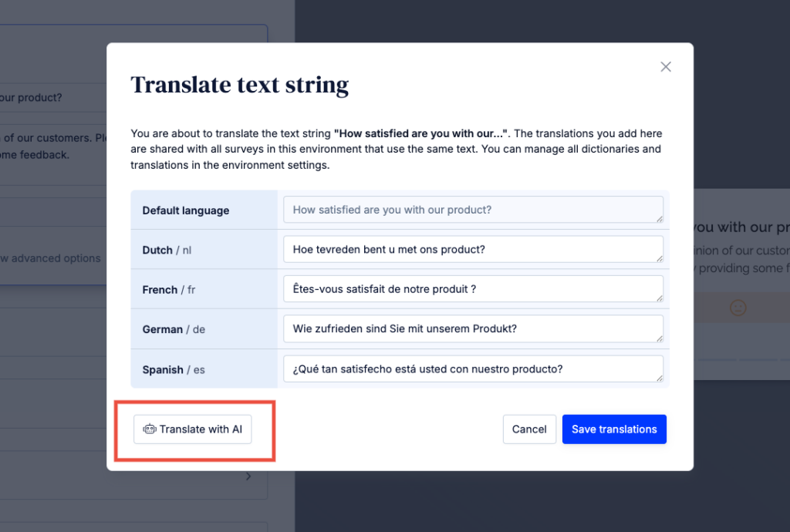Click the French / fr language label
This screenshot has width=790, height=532.
(x=169, y=290)
